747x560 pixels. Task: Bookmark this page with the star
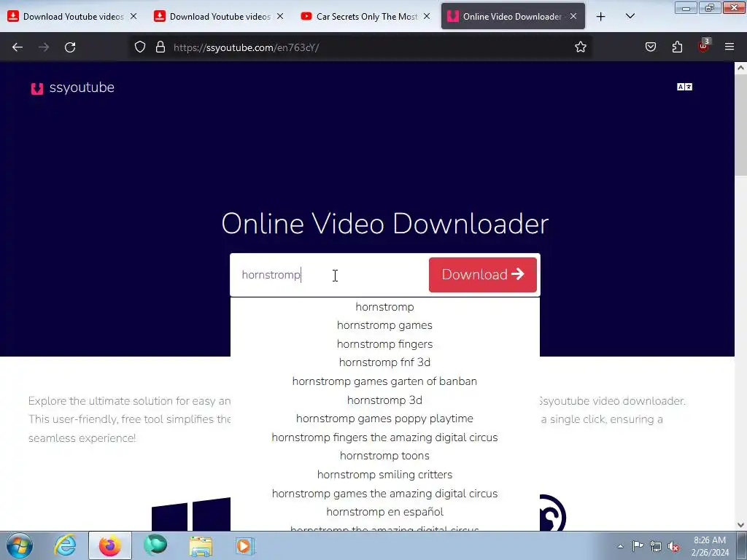[580, 47]
